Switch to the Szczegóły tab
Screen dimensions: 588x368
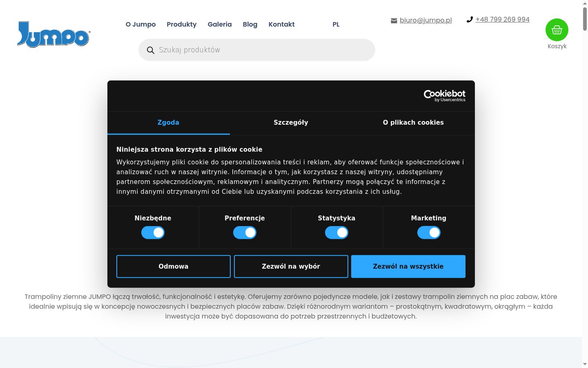click(x=291, y=123)
